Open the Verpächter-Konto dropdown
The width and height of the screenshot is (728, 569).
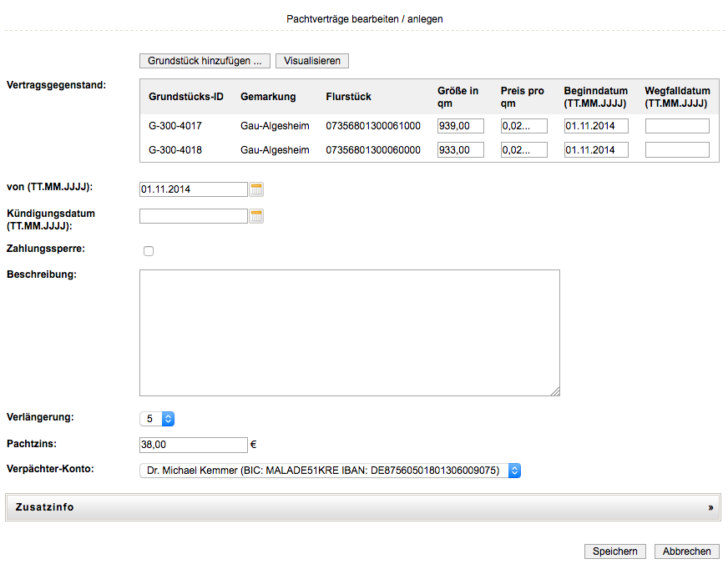coord(330,471)
